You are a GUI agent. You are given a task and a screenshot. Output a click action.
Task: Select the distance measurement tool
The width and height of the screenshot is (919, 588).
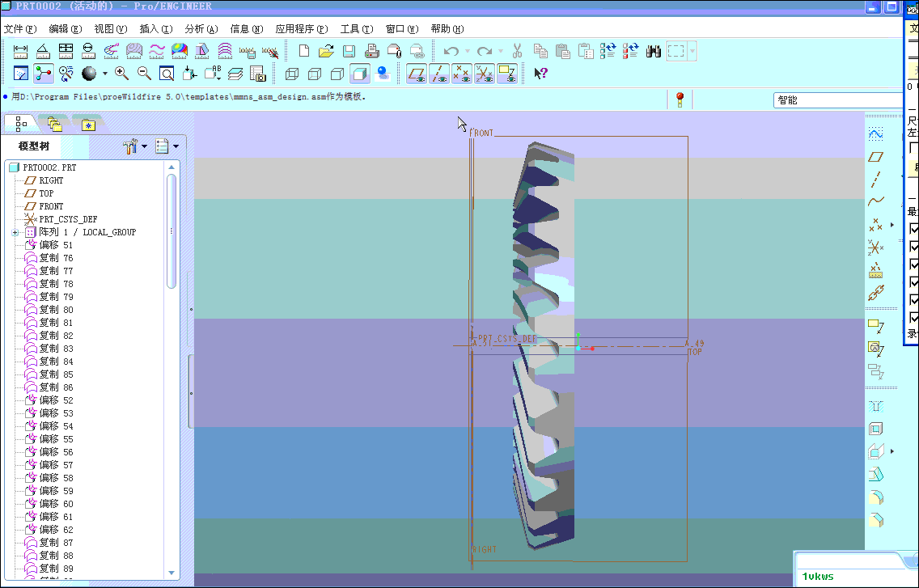pyautogui.click(x=20, y=51)
